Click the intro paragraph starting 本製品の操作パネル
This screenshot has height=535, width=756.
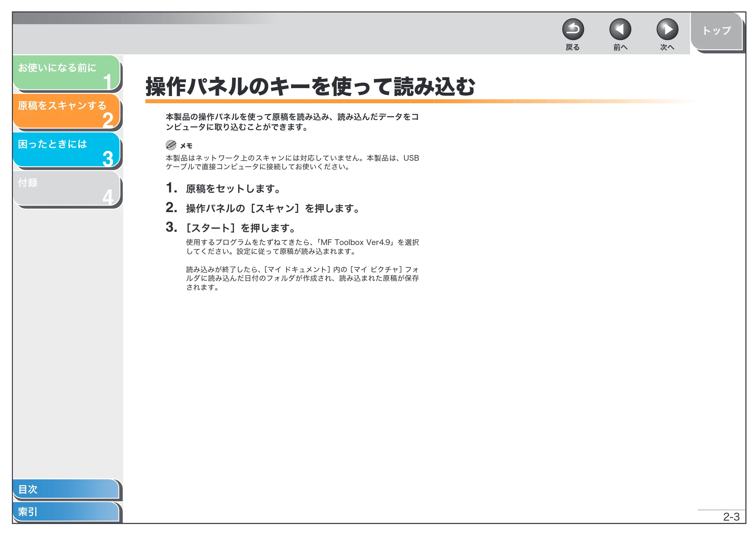[x=292, y=122]
